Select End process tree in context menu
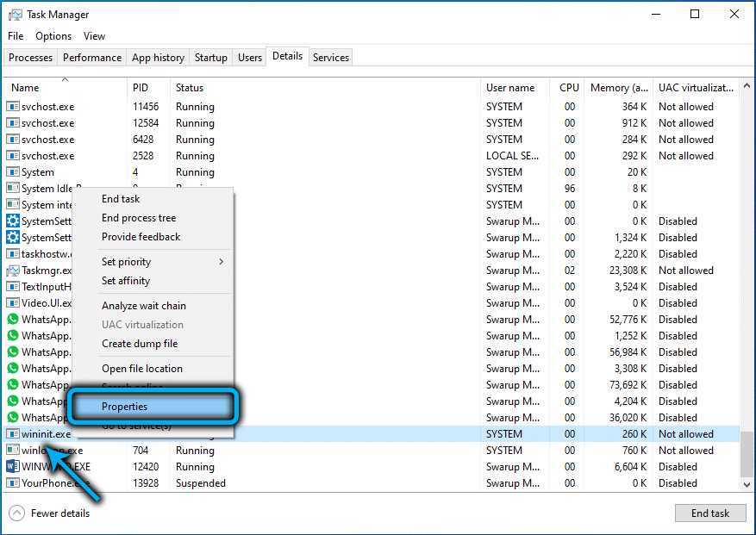Viewport: 756px width, 535px height. pyautogui.click(x=139, y=218)
